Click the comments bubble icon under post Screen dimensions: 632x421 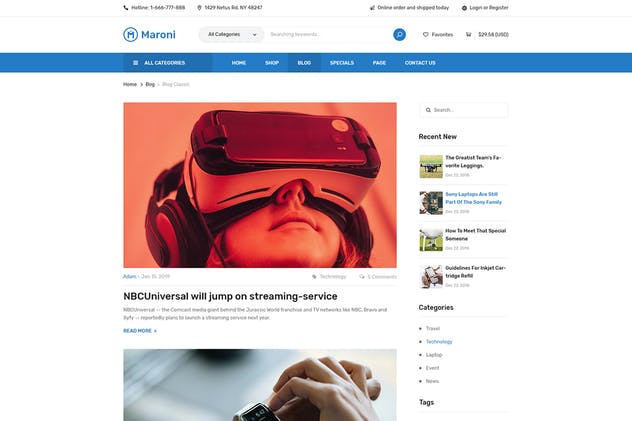click(x=362, y=276)
